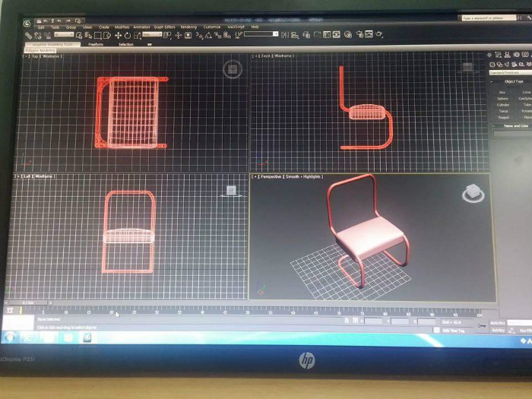
Task: Select the Move transform tool in toolbar
Action: click(119, 35)
